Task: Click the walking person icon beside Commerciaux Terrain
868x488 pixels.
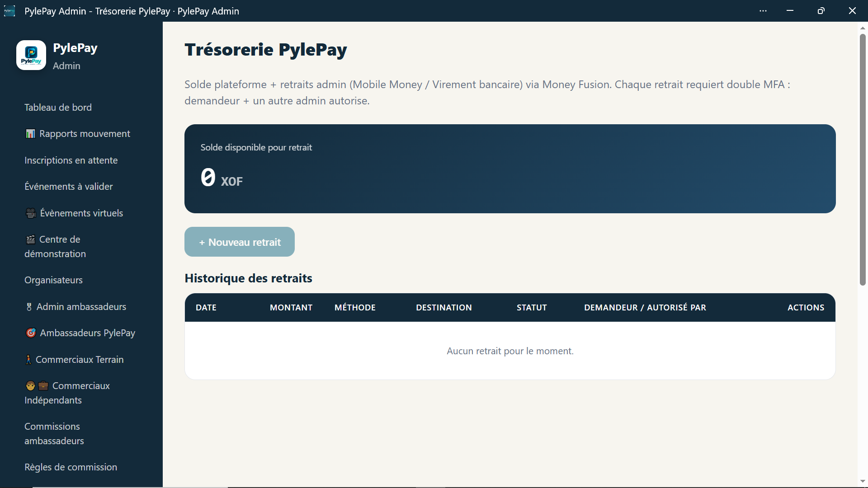Action: [x=28, y=360]
